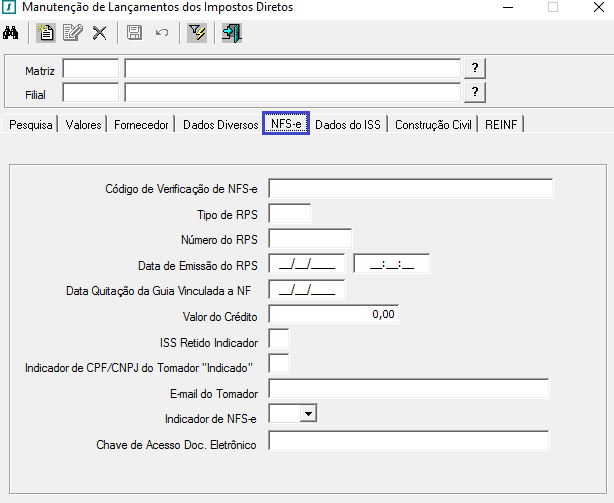Click the Filial description field

[293, 92]
